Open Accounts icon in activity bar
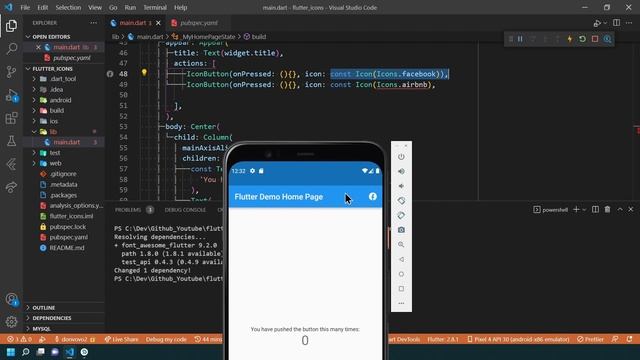 pyautogui.click(x=11, y=299)
